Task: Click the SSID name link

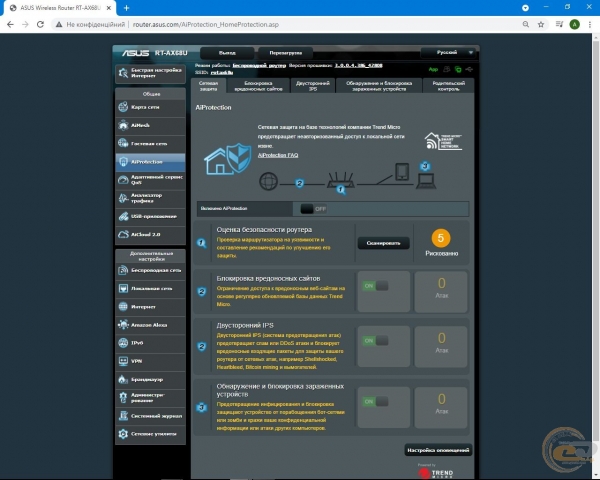Action: (222, 72)
